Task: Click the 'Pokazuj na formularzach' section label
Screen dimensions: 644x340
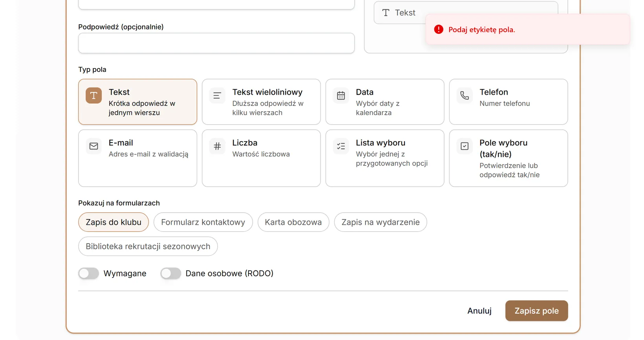Action: (119, 203)
